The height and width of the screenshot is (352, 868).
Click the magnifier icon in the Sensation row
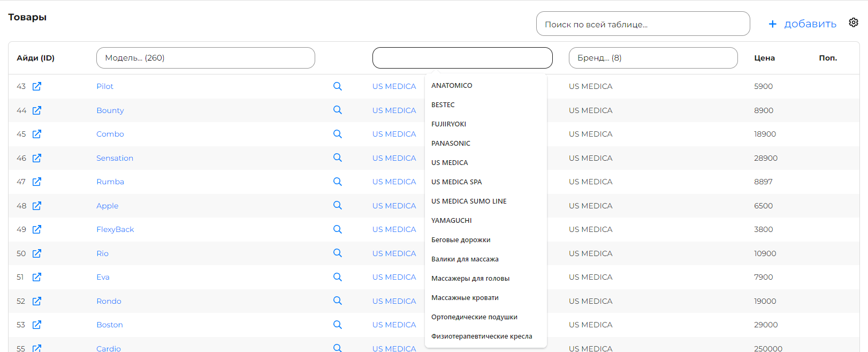click(x=338, y=158)
